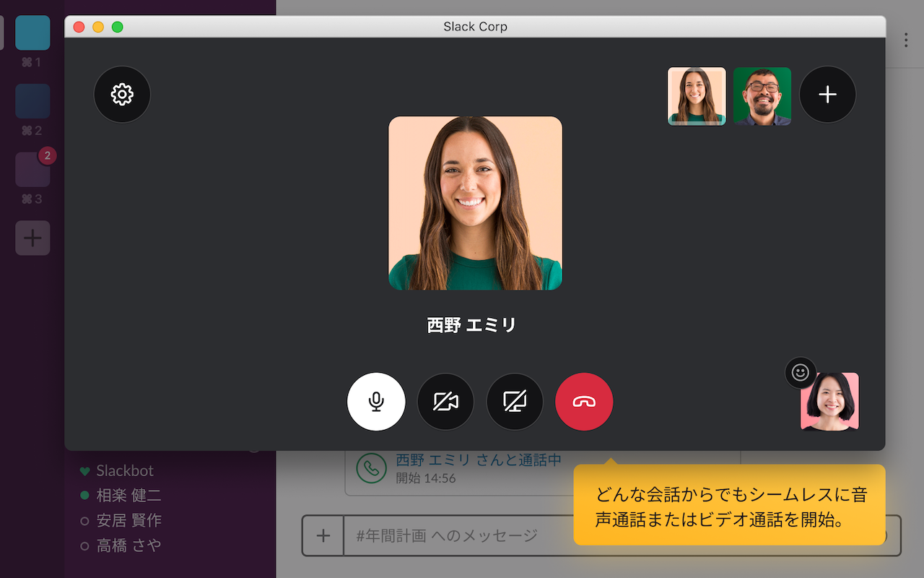The image size is (924, 578).
Task: Mute the microphone in the call
Action: 376,402
